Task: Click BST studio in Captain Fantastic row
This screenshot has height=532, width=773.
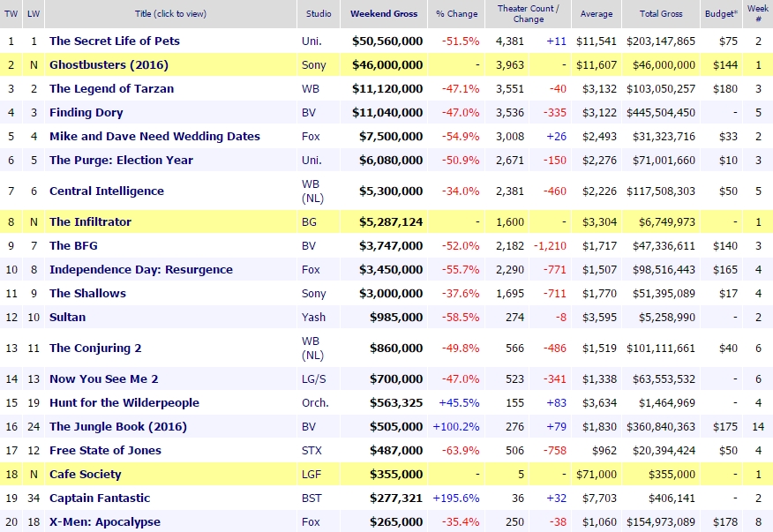Action: pyautogui.click(x=311, y=498)
